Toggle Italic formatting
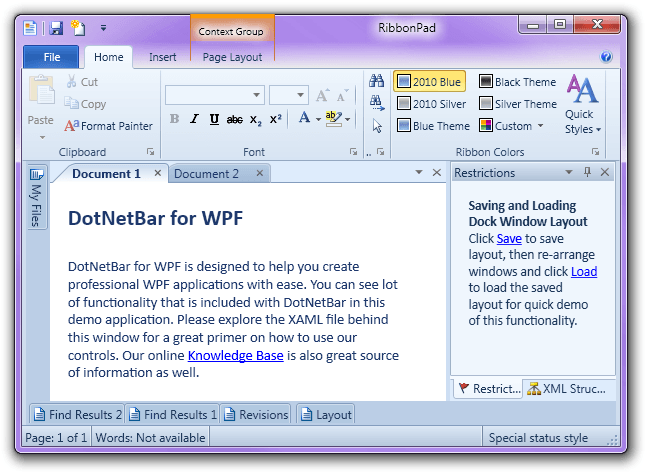 tap(194, 119)
